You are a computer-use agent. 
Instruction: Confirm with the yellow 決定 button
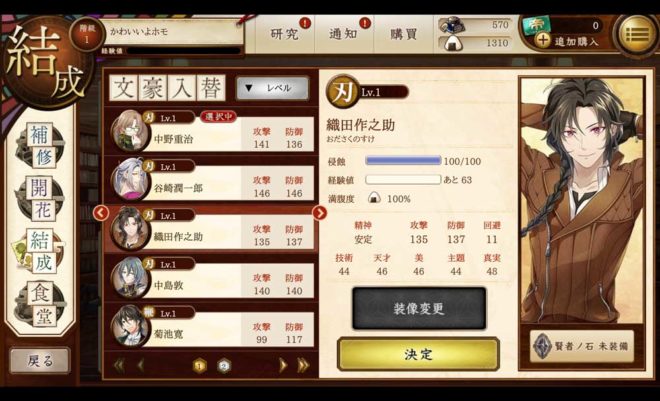[x=418, y=354]
